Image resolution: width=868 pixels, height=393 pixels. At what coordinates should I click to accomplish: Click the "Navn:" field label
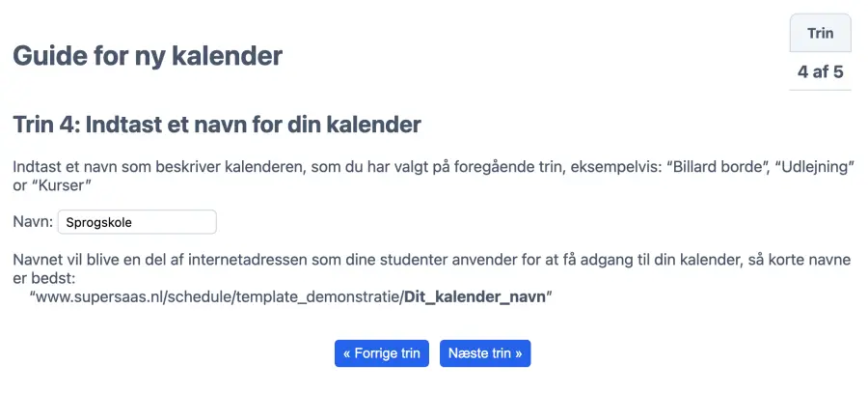(33, 222)
